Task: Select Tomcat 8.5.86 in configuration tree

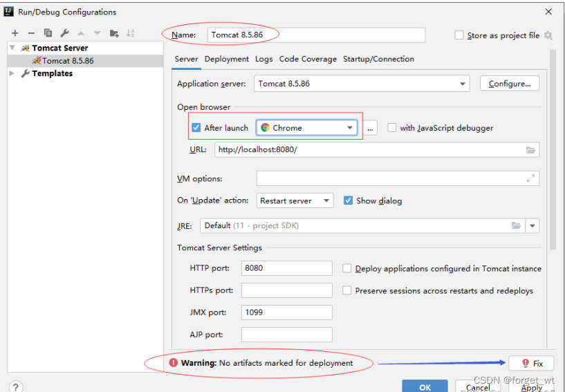Action: (85, 61)
